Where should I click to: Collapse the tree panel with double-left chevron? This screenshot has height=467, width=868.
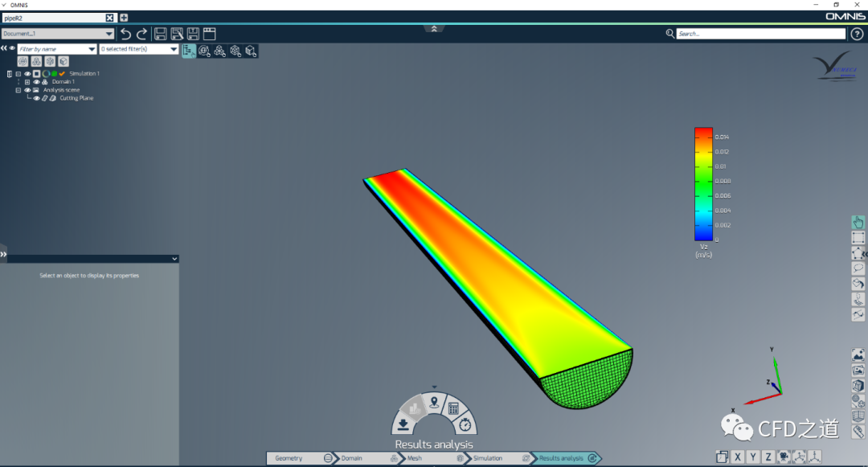(x=4, y=48)
